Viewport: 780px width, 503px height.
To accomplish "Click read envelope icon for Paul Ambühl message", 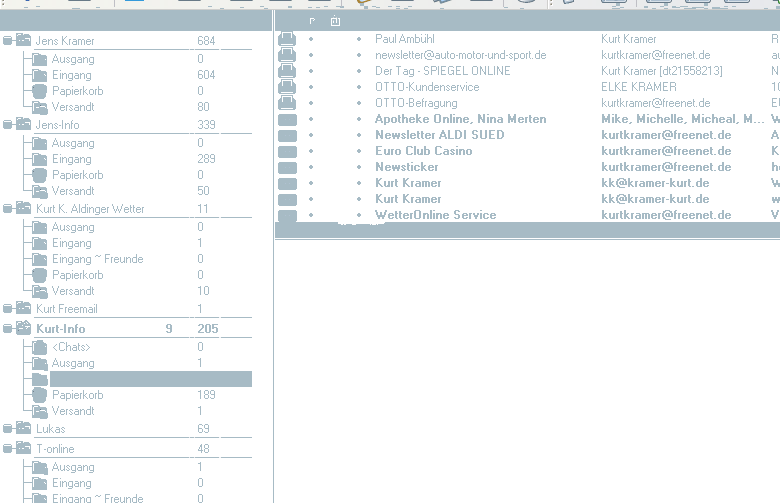I will click(287, 39).
